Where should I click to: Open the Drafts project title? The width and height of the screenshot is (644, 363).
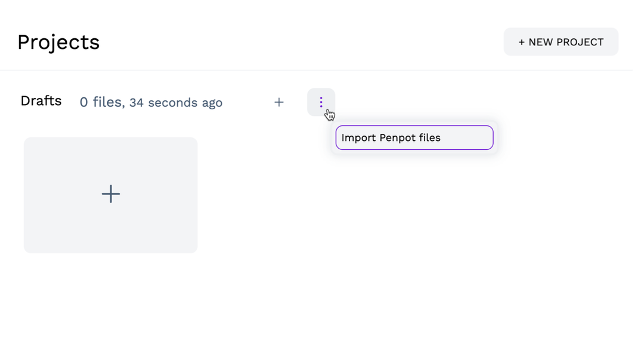[41, 101]
